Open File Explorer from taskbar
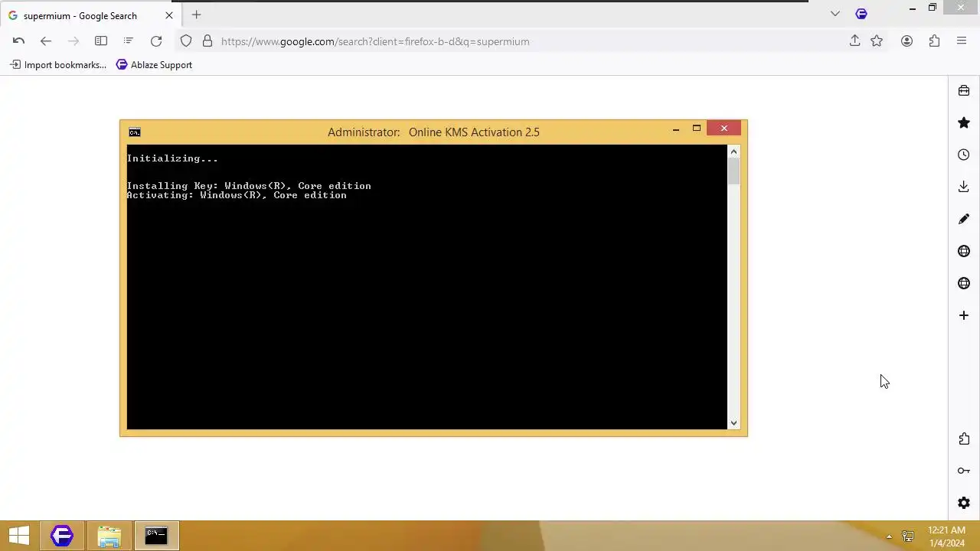The height and width of the screenshot is (551, 980). point(109,536)
